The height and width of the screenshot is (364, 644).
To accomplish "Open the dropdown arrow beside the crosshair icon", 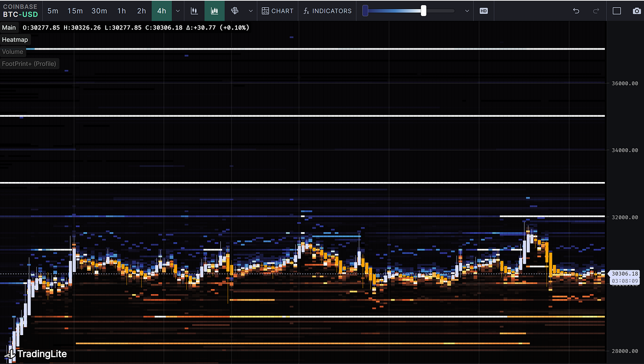I will [x=251, y=11].
